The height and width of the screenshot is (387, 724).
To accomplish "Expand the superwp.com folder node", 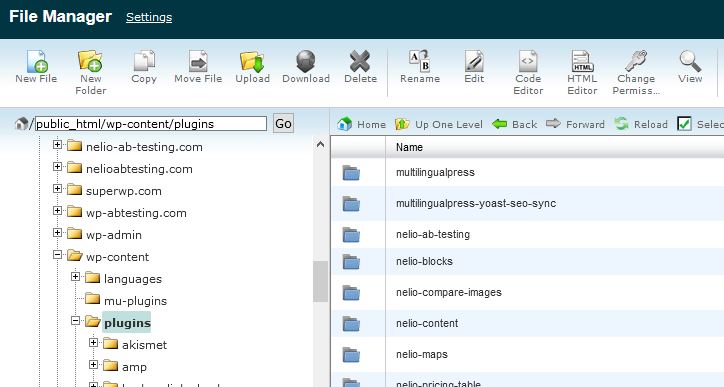I will [x=57, y=188].
